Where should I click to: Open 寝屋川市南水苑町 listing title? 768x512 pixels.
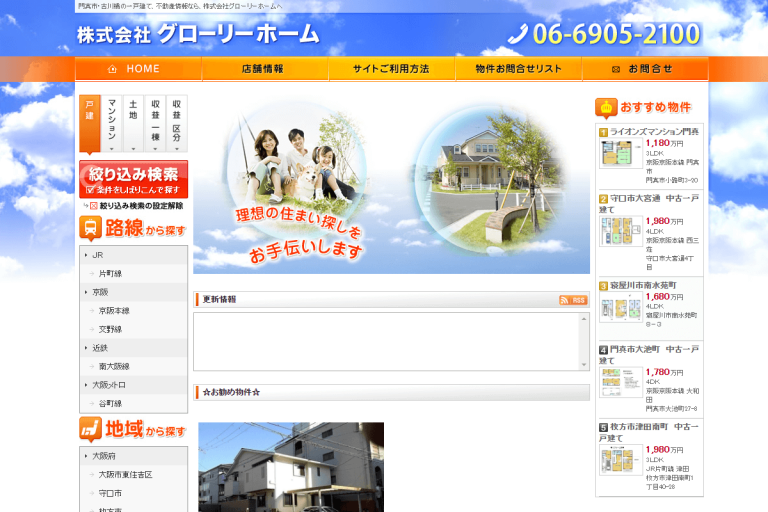(643, 285)
